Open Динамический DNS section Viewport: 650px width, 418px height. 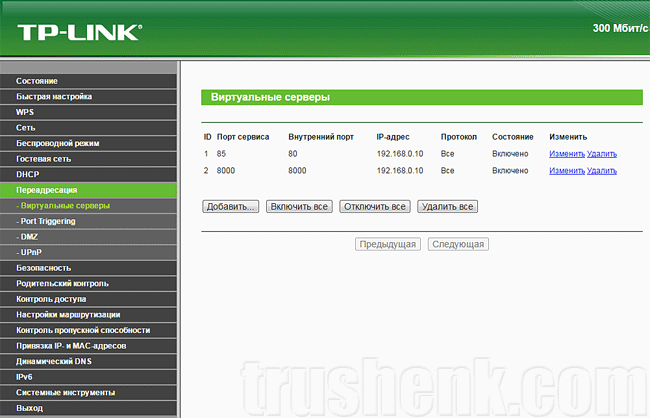coord(88,361)
